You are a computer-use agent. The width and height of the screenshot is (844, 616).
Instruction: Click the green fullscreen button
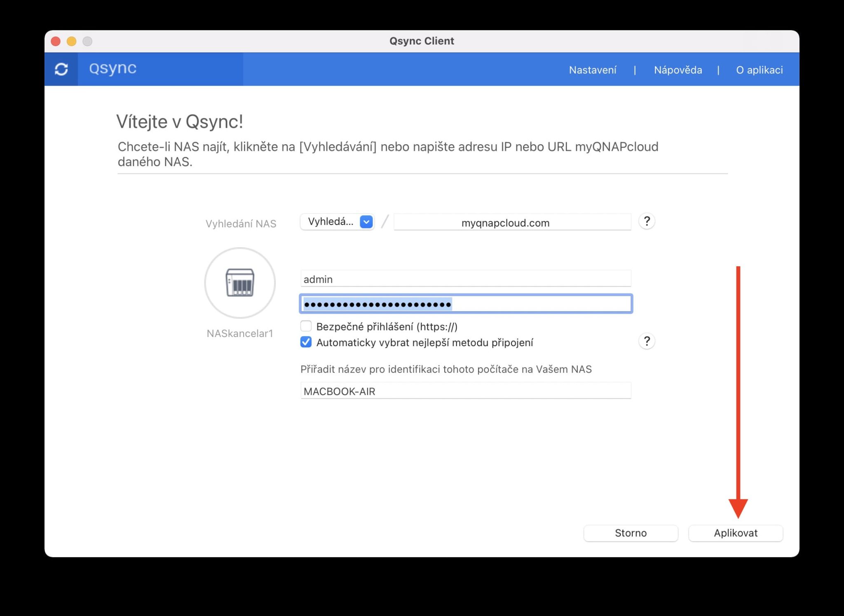(x=88, y=41)
